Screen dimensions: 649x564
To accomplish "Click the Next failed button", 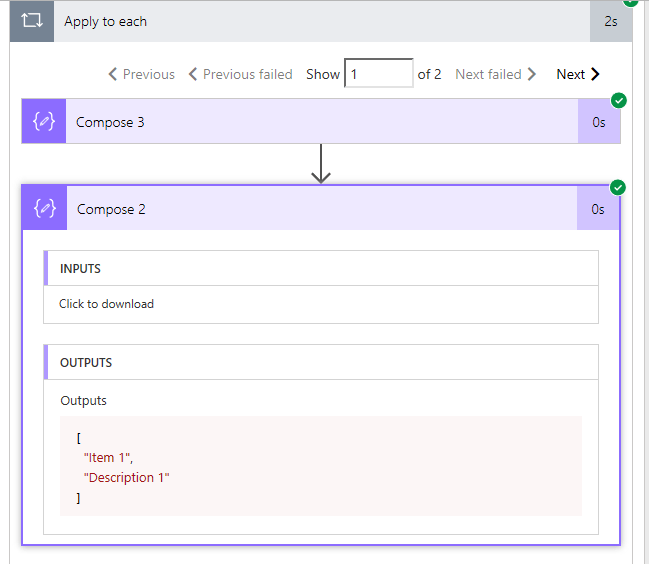I will (496, 74).
